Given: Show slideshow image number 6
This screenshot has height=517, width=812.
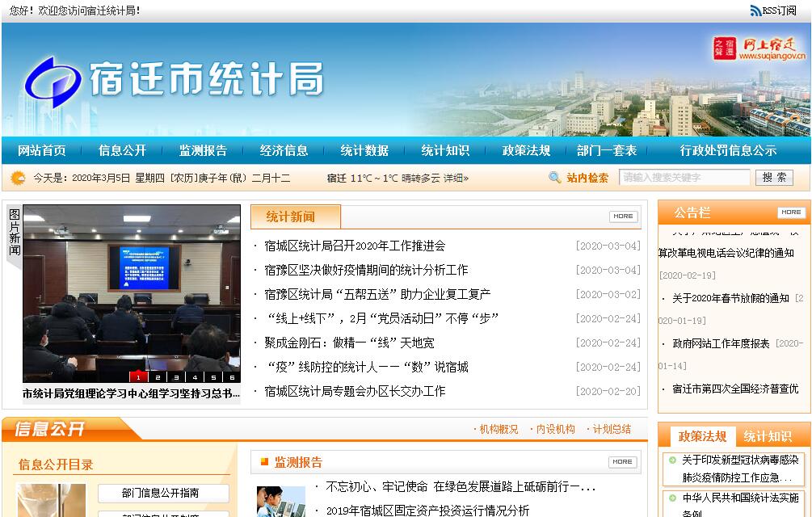Looking at the screenshot, I should 232,376.
